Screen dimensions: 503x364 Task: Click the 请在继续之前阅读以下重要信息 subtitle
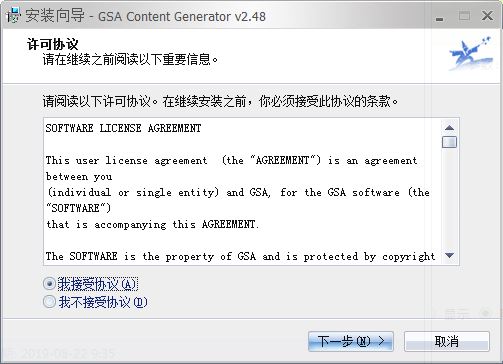coord(130,60)
